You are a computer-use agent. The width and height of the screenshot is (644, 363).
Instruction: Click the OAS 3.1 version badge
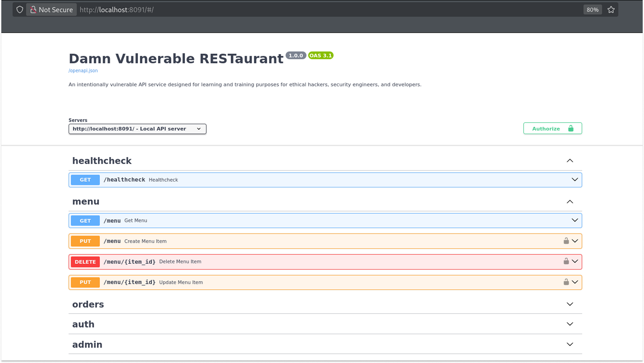pyautogui.click(x=320, y=55)
